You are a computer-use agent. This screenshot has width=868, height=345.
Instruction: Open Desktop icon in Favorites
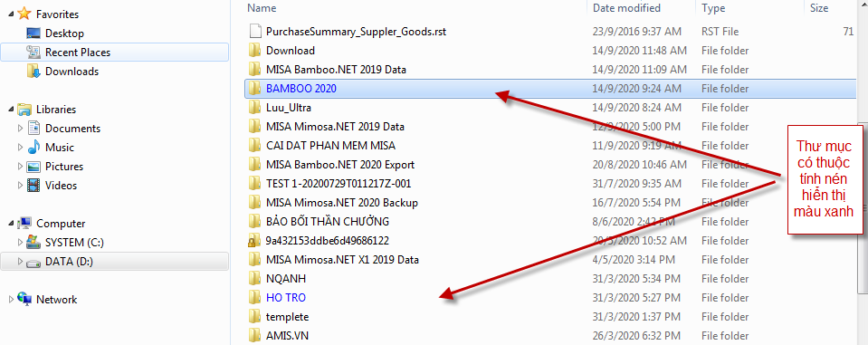(x=33, y=34)
